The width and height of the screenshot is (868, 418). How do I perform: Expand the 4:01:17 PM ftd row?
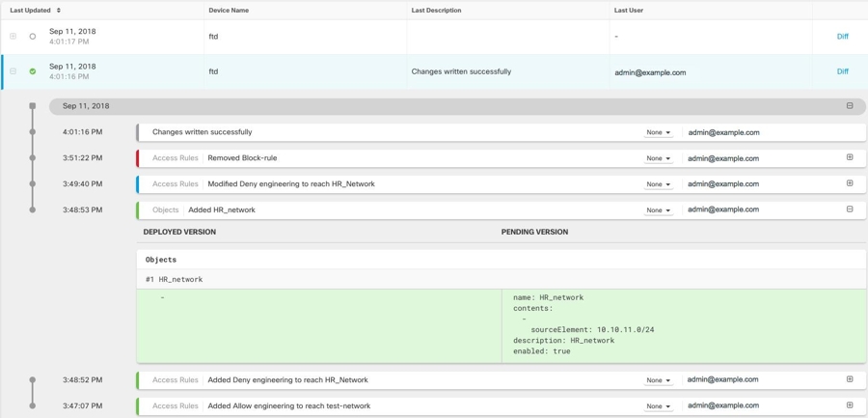point(14,37)
